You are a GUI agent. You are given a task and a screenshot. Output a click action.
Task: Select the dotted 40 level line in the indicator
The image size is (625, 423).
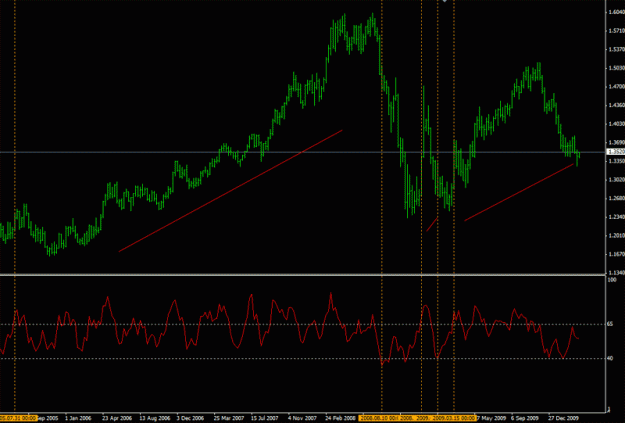click(x=303, y=358)
